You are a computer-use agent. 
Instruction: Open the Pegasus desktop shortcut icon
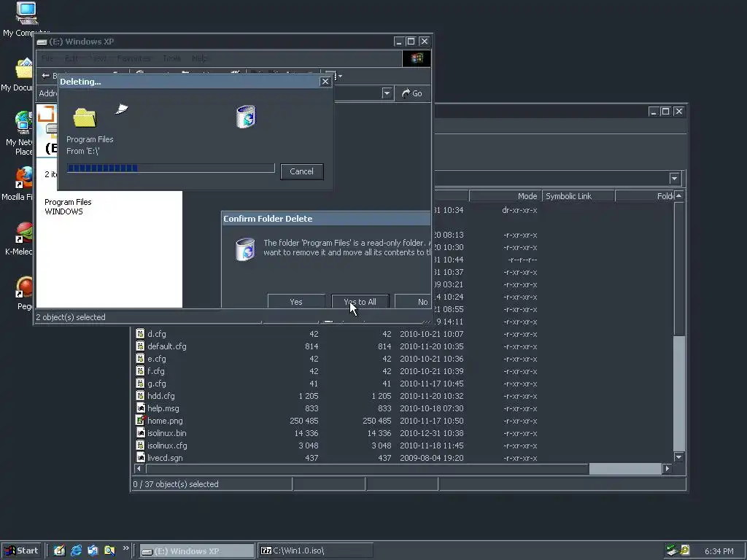point(24,287)
